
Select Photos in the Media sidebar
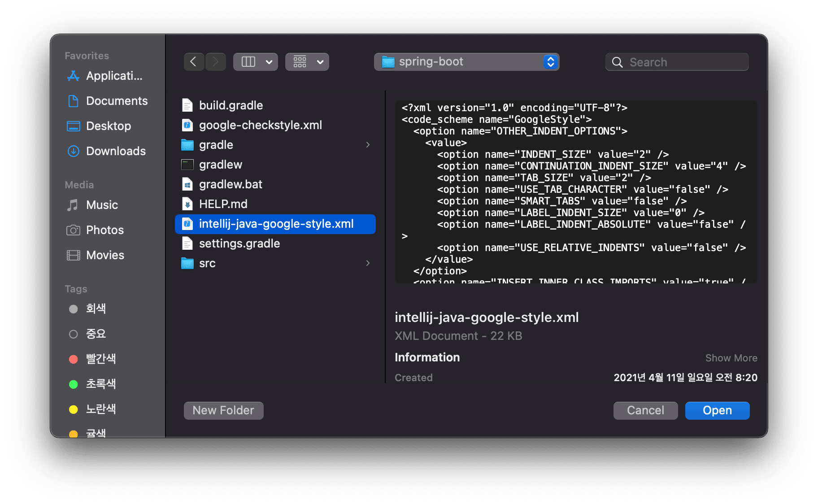104,230
